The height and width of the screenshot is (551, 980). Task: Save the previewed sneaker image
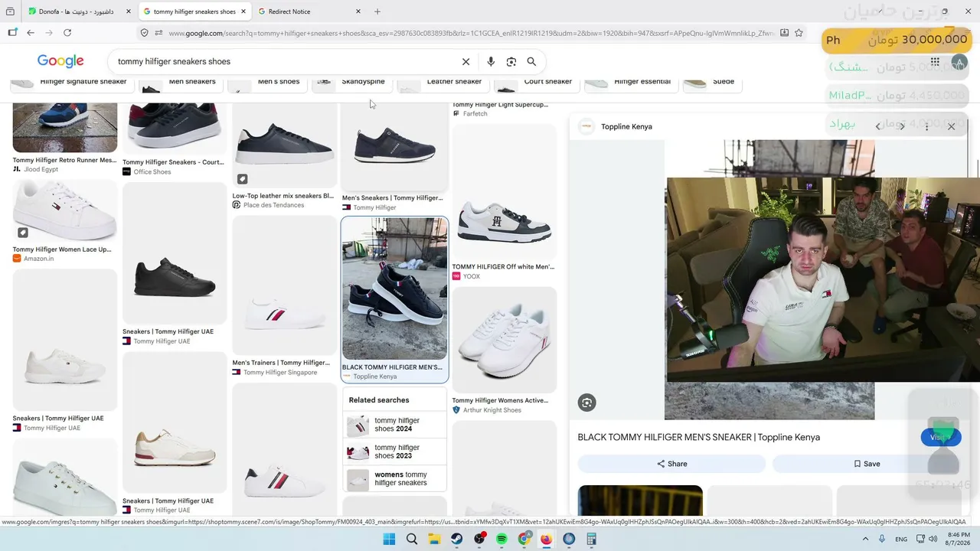click(866, 464)
